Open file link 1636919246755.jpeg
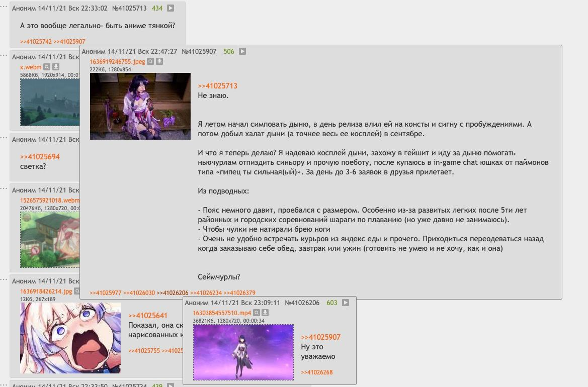The width and height of the screenshot is (588, 387). click(x=117, y=61)
